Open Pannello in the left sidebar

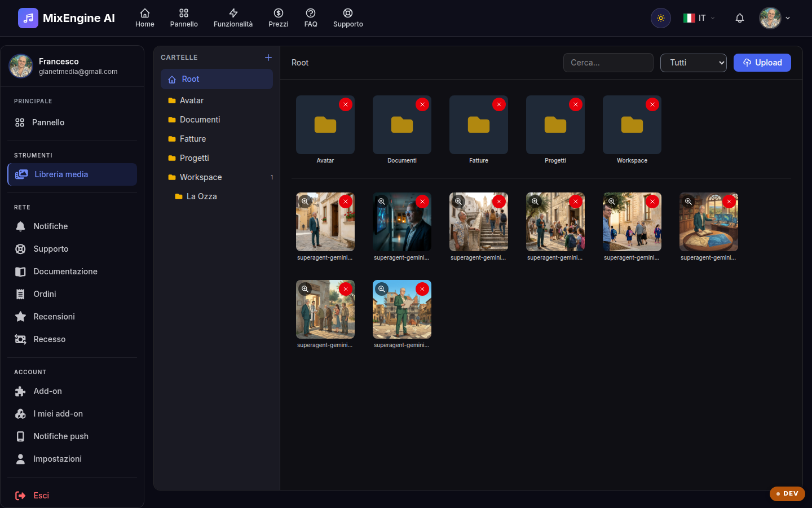[72, 122]
